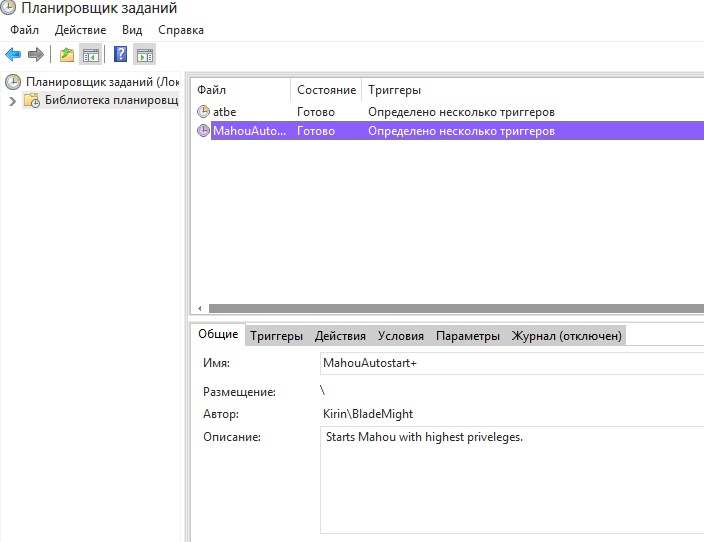Viewport: 704px width, 542px height.
Task: Open the Действие menu
Action: [80, 30]
